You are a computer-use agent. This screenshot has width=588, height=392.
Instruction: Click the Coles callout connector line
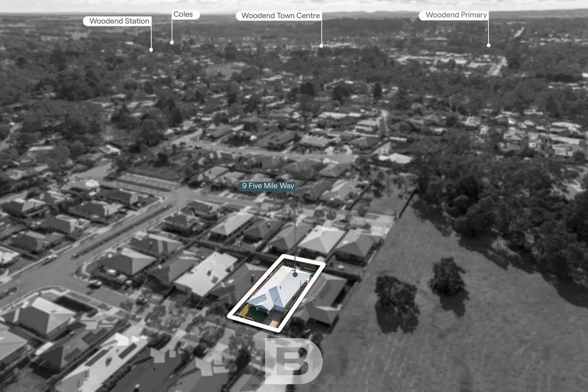[171, 31]
